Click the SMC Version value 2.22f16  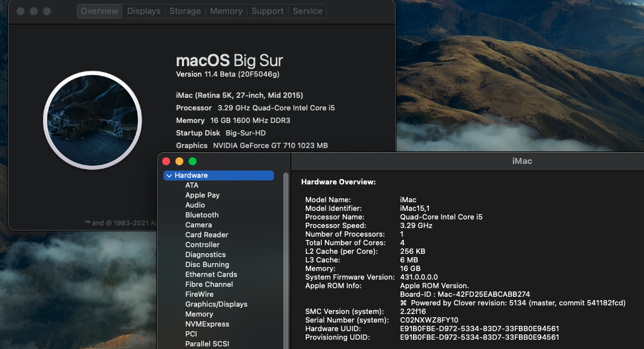413,312
